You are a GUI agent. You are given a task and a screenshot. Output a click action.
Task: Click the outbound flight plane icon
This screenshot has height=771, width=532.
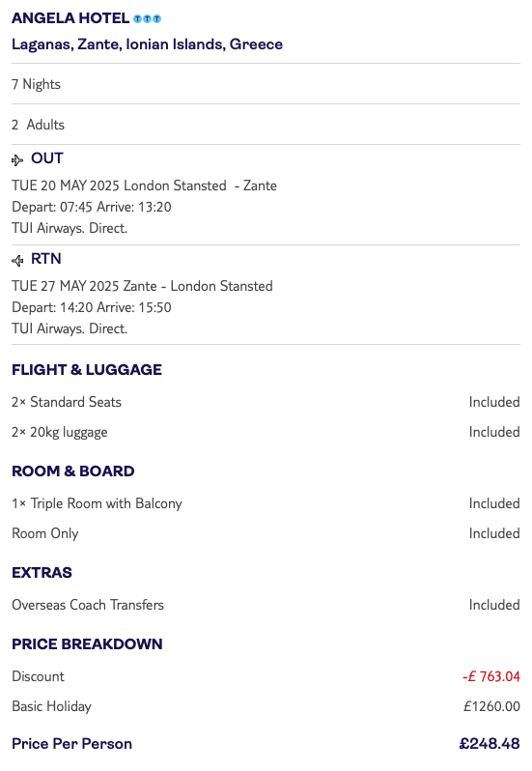tap(17, 159)
